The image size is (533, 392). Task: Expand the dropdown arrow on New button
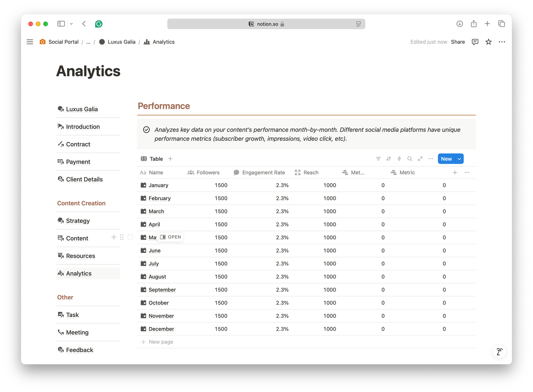pyautogui.click(x=459, y=159)
